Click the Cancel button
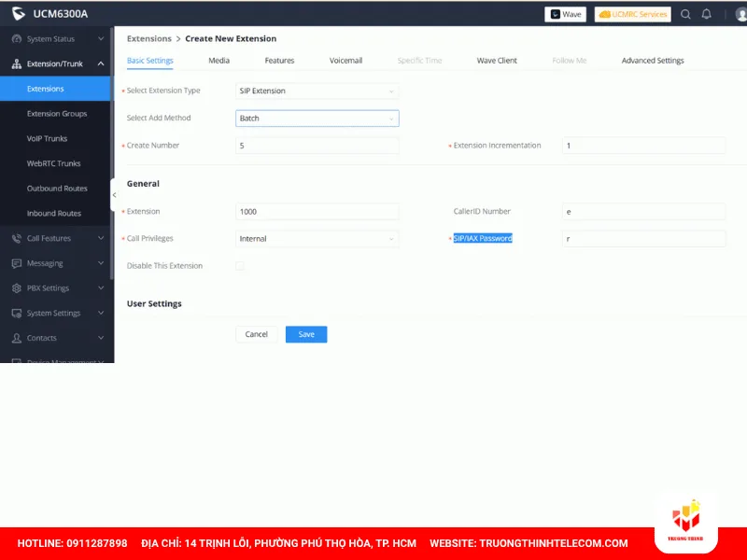The width and height of the screenshot is (747, 560). pyautogui.click(x=256, y=334)
